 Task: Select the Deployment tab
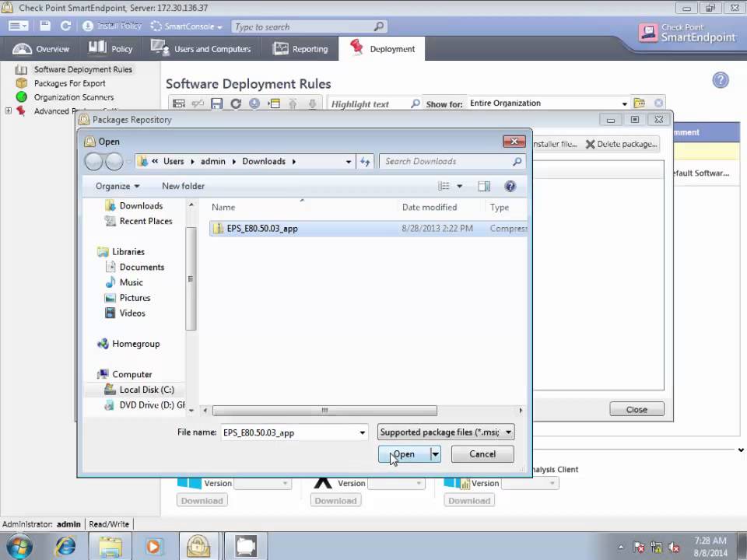[x=382, y=48]
